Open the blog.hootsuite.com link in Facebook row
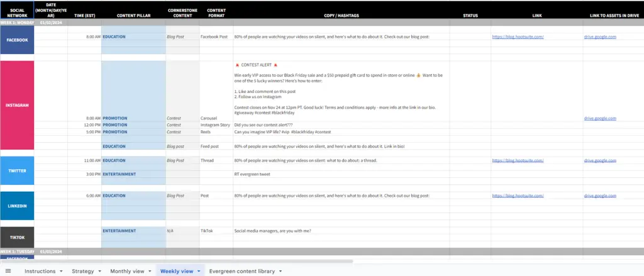The width and height of the screenshot is (644, 276). coord(517,37)
